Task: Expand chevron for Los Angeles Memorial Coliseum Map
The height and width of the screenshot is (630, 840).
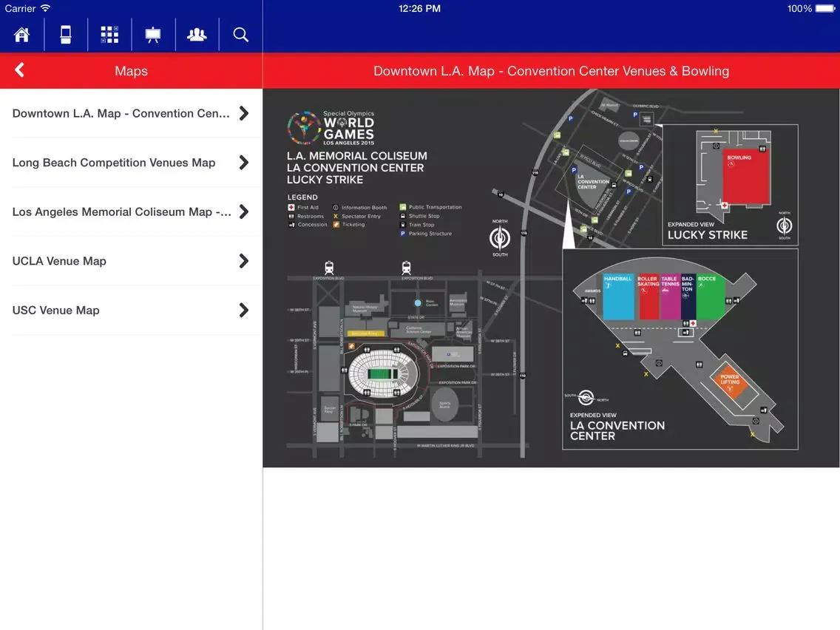Action: click(244, 212)
